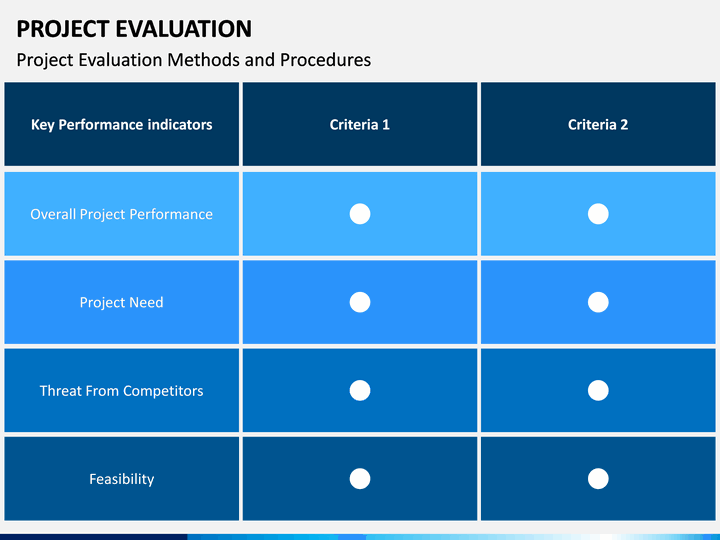Viewport: 720px width, 540px height.
Task: Select the Overall Project Performance Criteria 2 dot
Action: click(598, 214)
